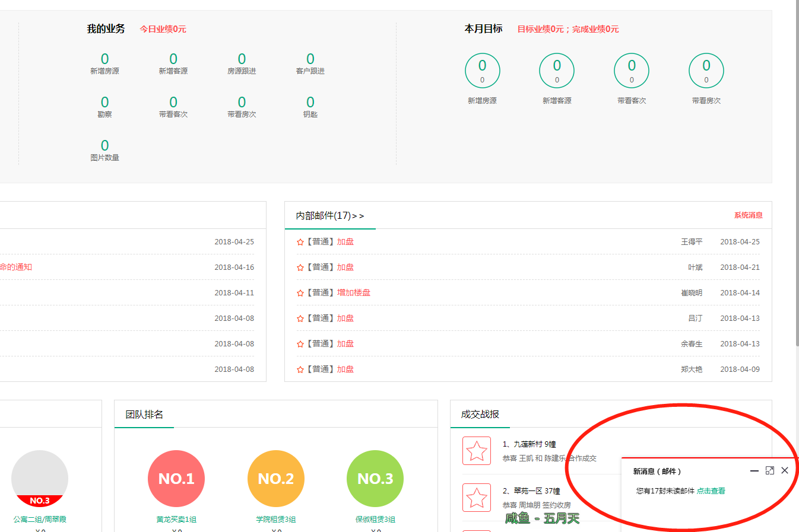The height and width of the screenshot is (532, 799).
Task: Click 带看房次 circle in 本月目标
Action: point(706,71)
